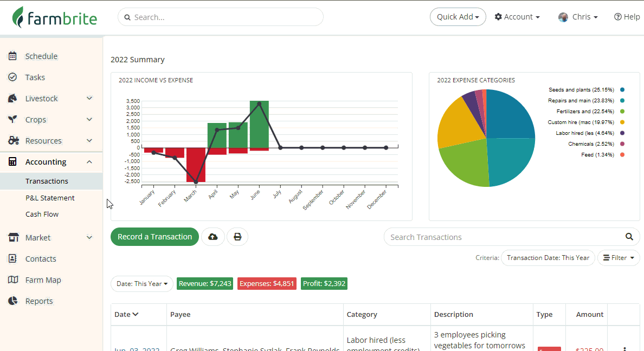Click the Search Transactions magnifier icon
The height and width of the screenshot is (351, 644).
pyautogui.click(x=629, y=237)
